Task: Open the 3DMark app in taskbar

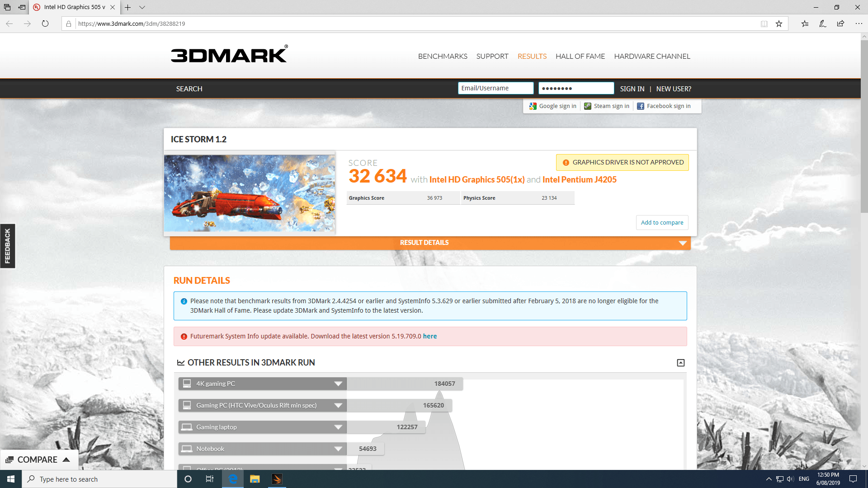Action: pyautogui.click(x=277, y=479)
